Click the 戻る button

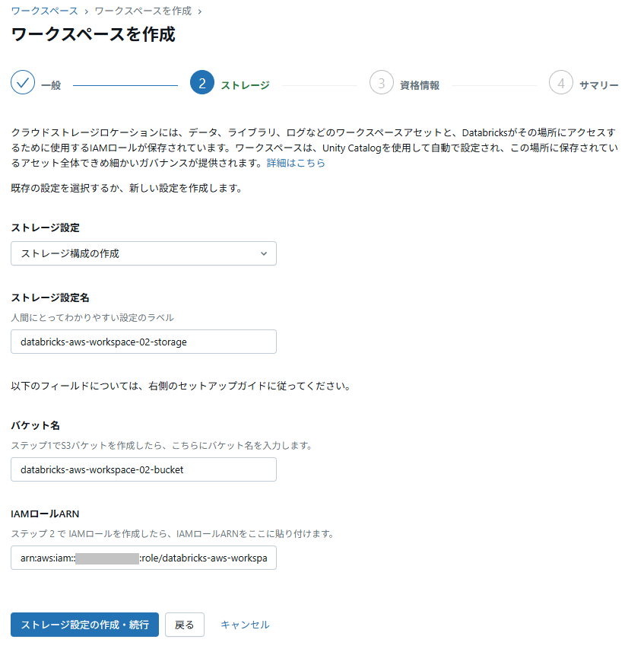point(185,625)
